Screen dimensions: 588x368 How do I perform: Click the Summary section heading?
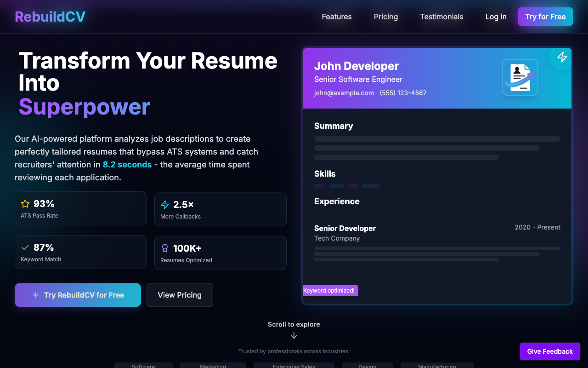click(334, 126)
